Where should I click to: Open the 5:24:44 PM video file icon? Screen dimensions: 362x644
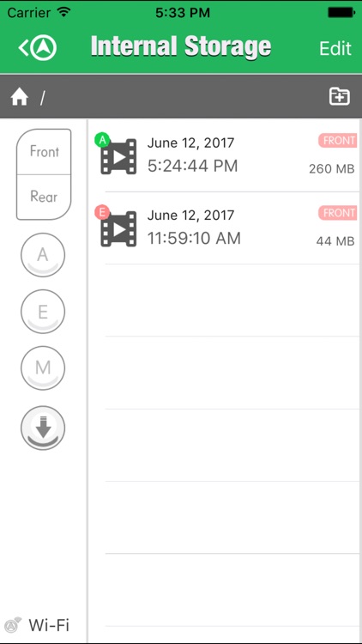118,156
